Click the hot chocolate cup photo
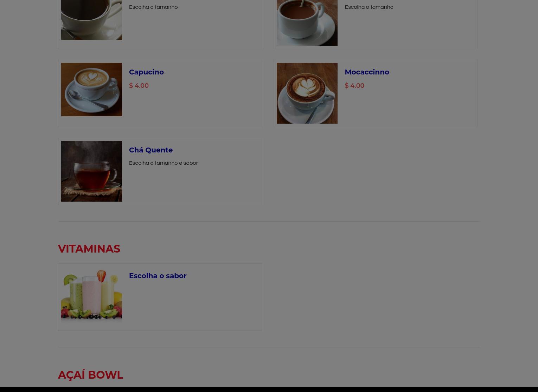The width and height of the screenshot is (538, 392). (x=307, y=22)
